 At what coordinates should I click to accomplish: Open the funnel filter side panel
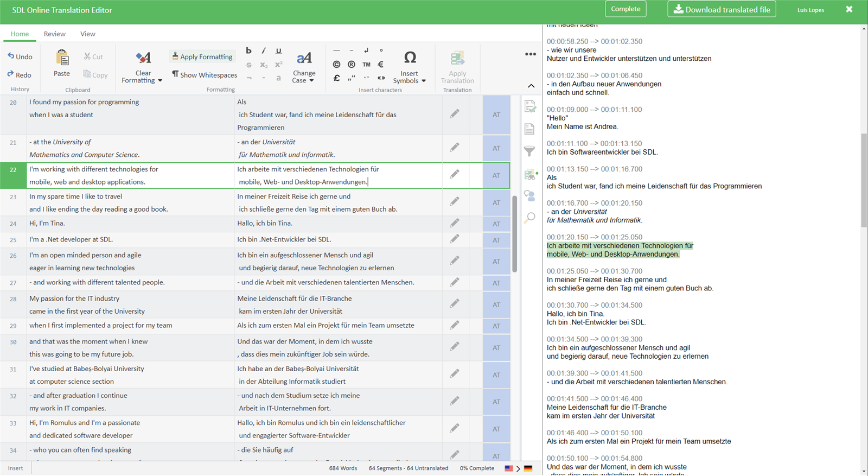point(529,151)
